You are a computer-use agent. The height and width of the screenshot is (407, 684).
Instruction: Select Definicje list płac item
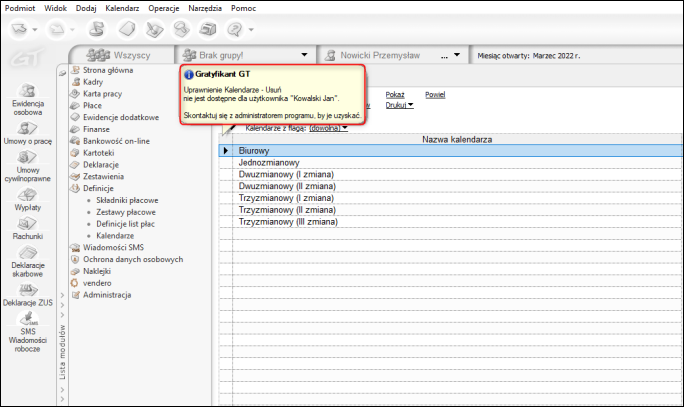(125, 224)
